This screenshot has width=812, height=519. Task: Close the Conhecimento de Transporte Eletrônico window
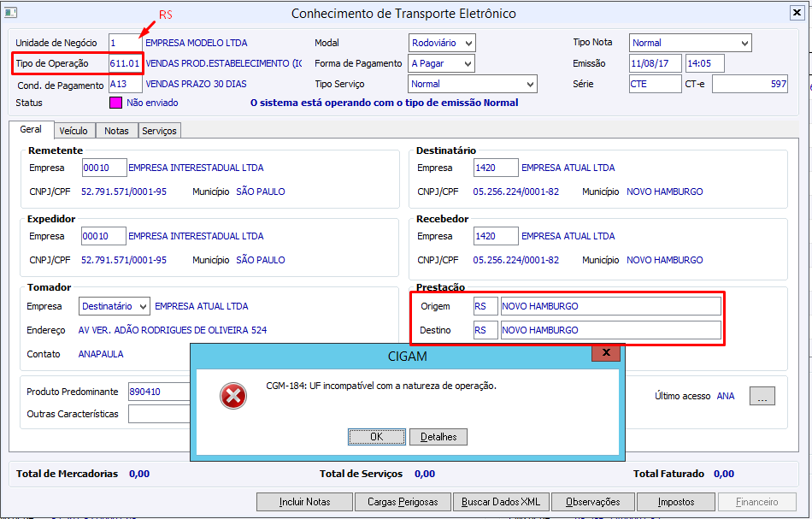click(x=797, y=13)
